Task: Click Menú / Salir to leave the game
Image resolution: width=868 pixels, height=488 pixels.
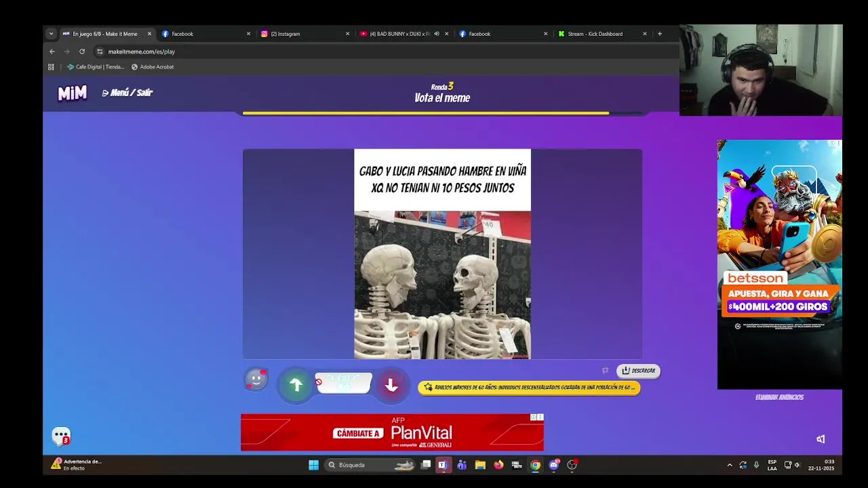Action: click(x=127, y=93)
